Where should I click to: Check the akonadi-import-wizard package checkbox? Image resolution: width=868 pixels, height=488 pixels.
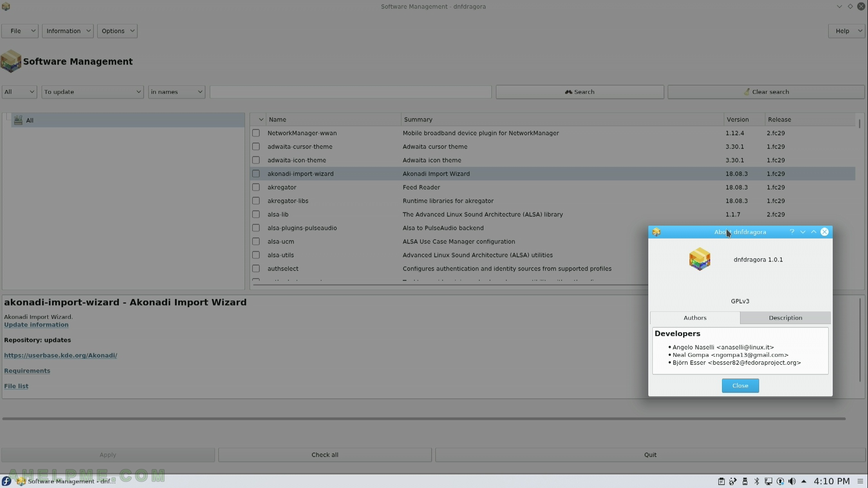pyautogui.click(x=256, y=174)
